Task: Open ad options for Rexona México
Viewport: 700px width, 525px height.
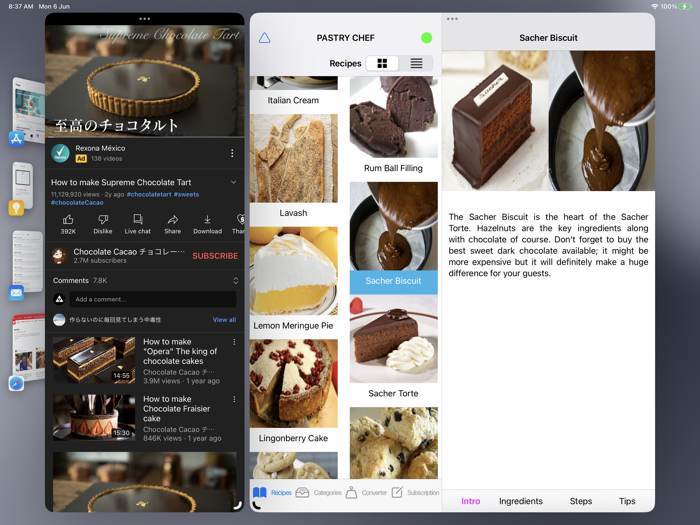Action: tap(232, 153)
